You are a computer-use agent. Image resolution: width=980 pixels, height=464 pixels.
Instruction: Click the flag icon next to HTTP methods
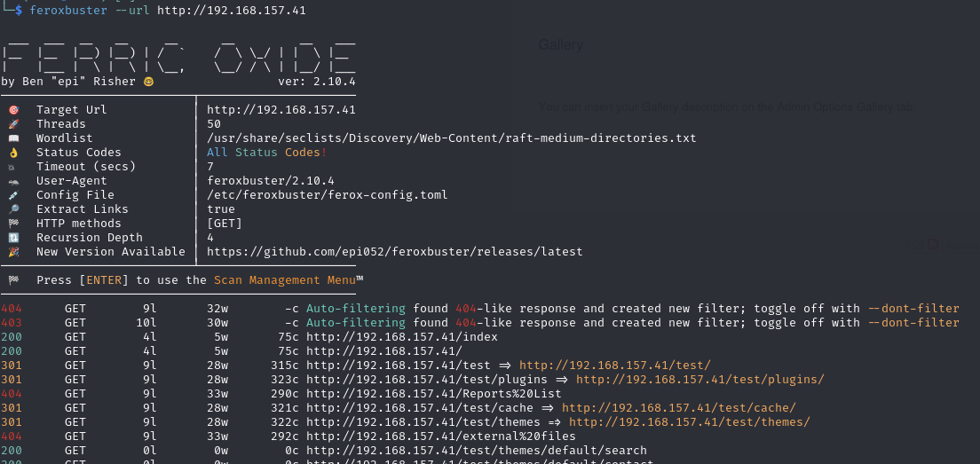[13, 224]
